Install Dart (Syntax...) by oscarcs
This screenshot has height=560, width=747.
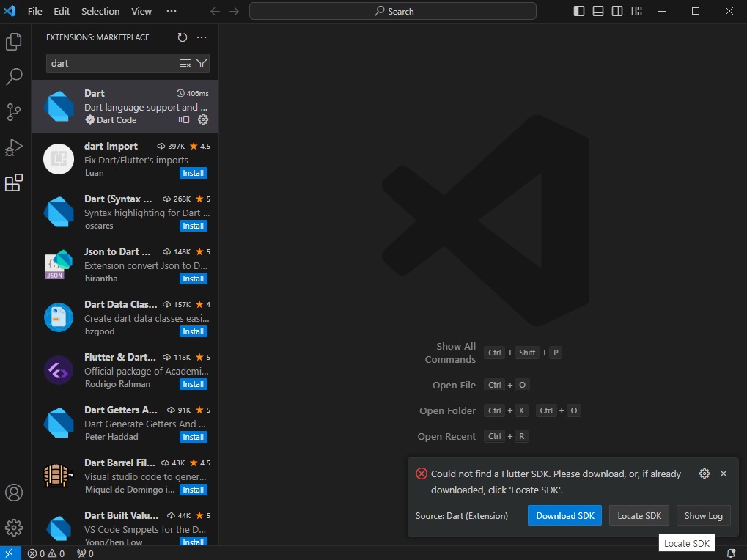194,226
